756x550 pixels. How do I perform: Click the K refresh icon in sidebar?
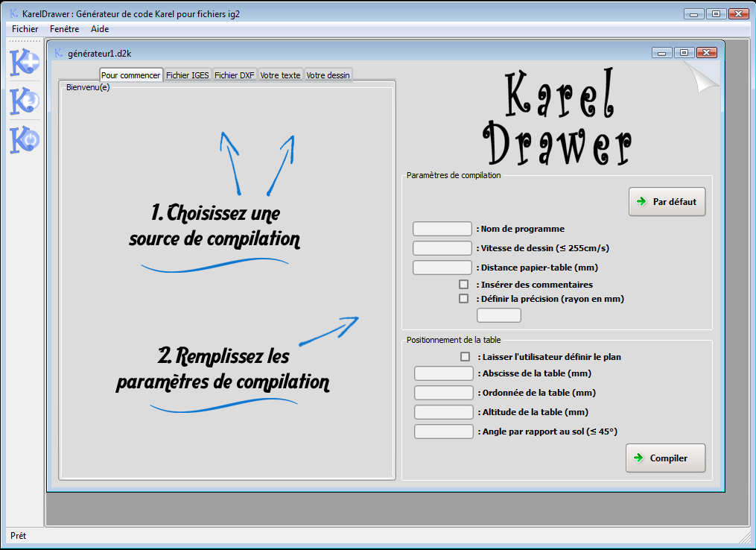coord(25,101)
